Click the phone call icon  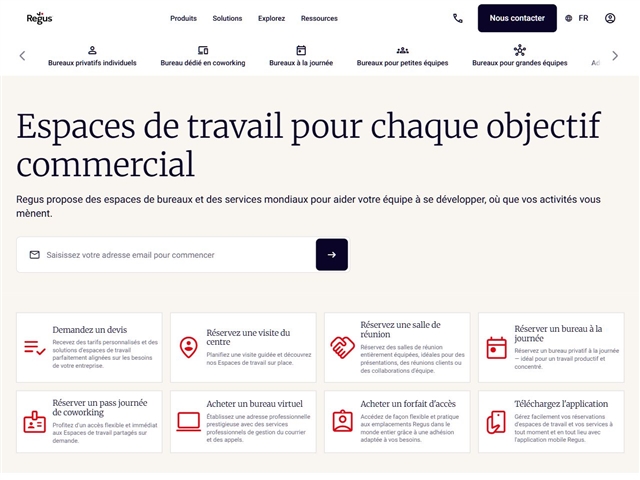click(458, 18)
